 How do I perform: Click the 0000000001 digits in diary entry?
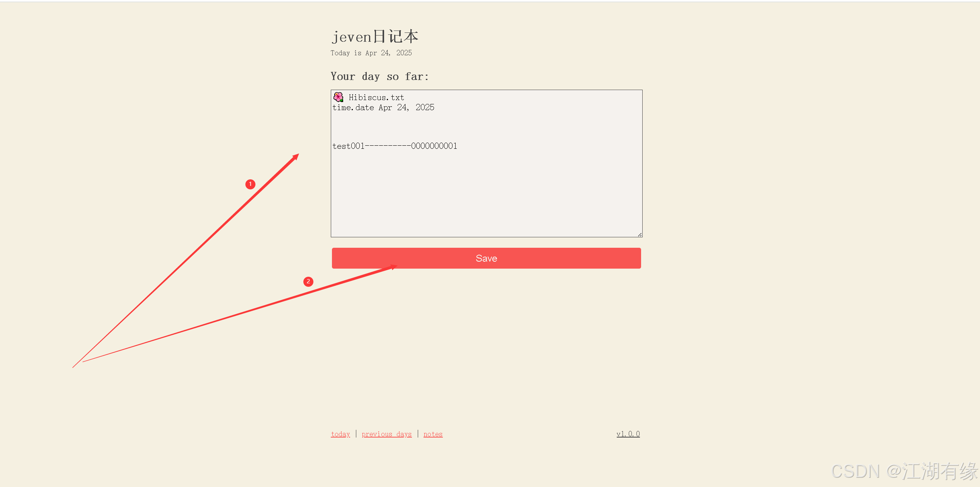point(434,146)
